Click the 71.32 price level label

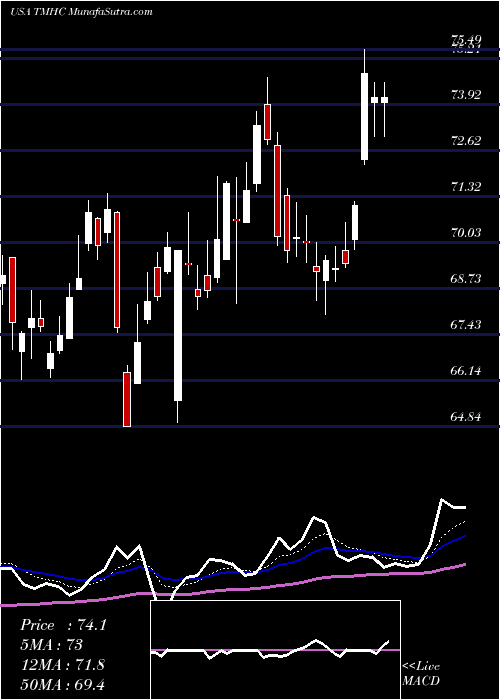click(467, 187)
